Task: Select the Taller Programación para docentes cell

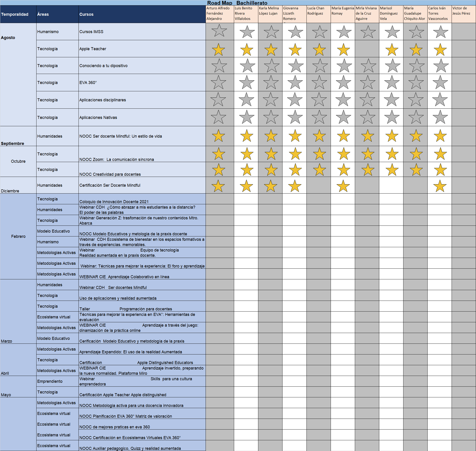Action: click(x=142, y=306)
